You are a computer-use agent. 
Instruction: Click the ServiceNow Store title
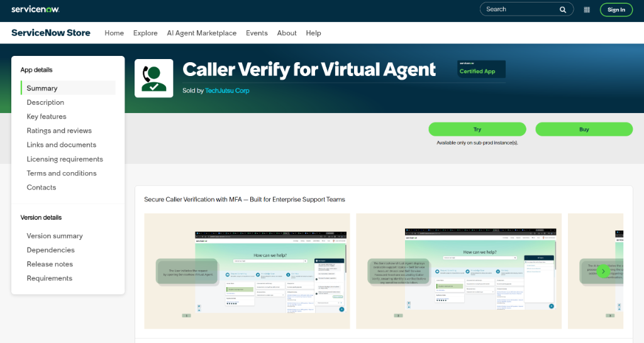coord(51,33)
